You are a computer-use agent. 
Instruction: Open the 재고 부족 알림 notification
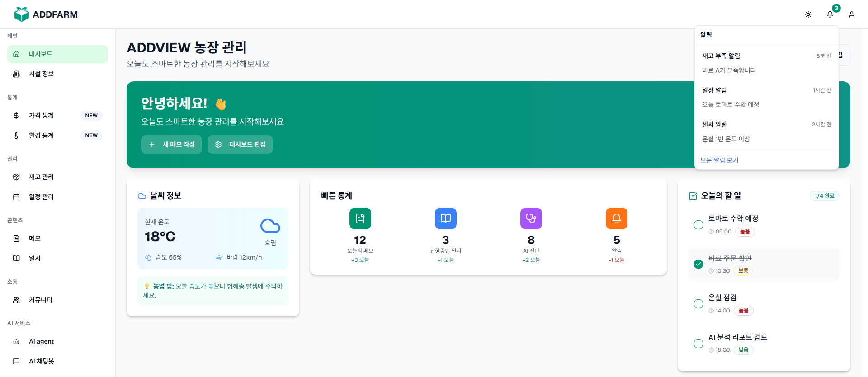(767, 63)
